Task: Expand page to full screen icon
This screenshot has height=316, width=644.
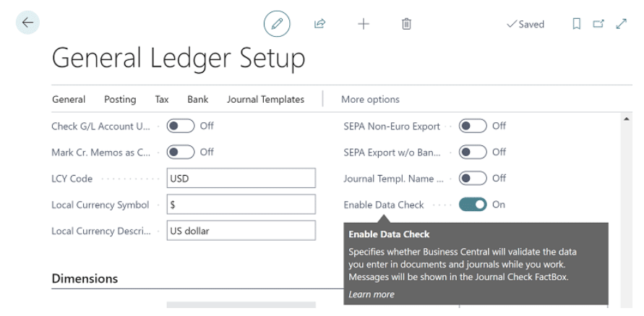Action: click(x=619, y=24)
